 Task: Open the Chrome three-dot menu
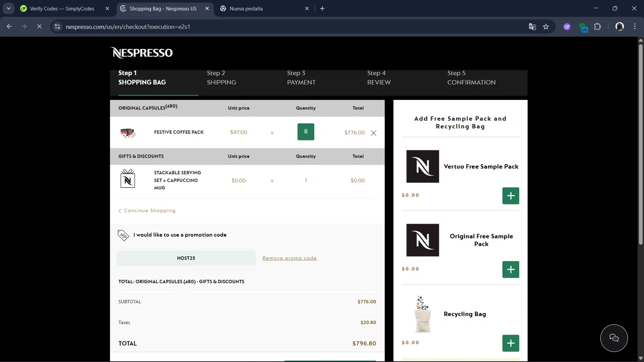coord(635,27)
